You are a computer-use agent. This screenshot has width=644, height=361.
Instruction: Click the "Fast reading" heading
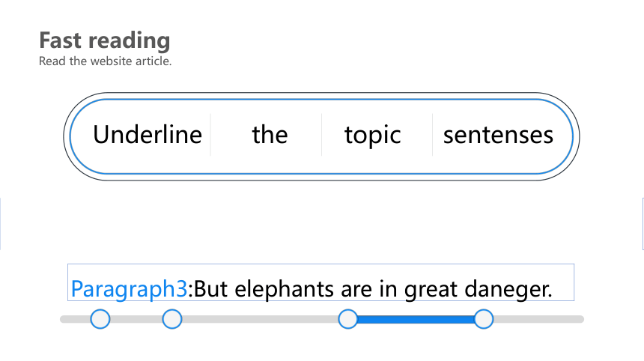tap(104, 40)
